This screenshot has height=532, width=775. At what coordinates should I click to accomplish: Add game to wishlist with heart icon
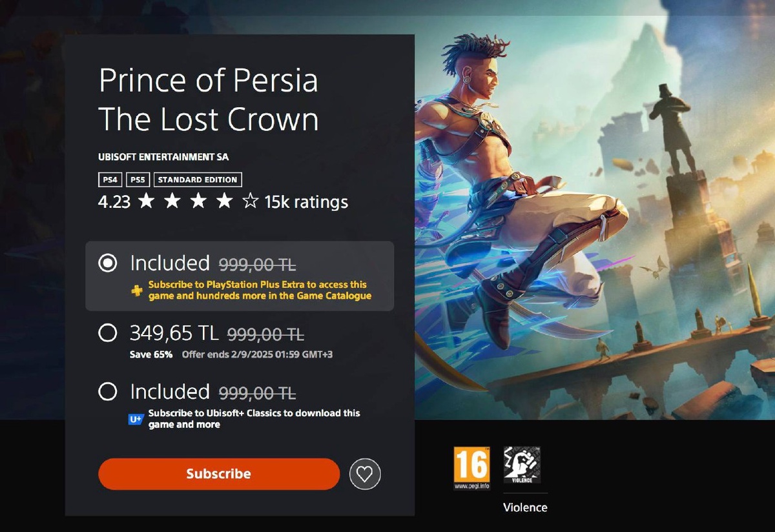tap(365, 475)
